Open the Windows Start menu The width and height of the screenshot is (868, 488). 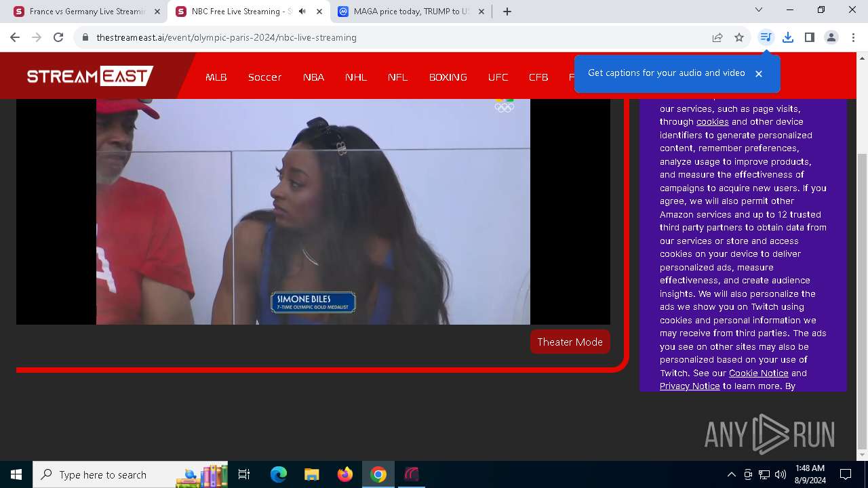16,474
